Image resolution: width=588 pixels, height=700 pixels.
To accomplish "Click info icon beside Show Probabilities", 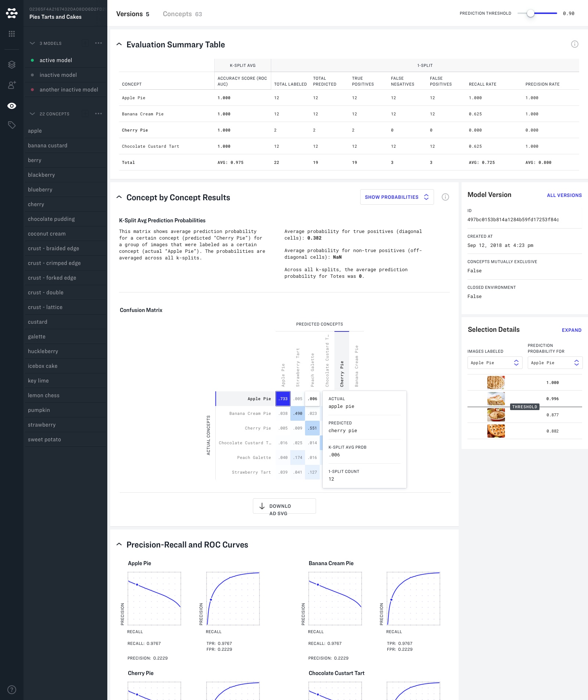I will point(445,197).
